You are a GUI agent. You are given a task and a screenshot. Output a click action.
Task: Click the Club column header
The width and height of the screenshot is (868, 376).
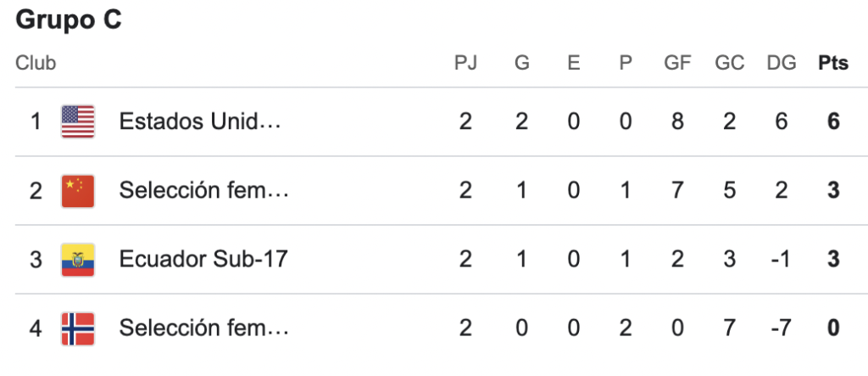(36, 64)
